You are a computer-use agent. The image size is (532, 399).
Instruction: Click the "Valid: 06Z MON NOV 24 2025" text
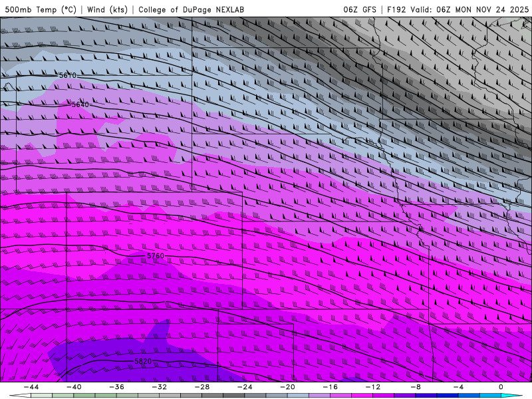coord(469,9)
